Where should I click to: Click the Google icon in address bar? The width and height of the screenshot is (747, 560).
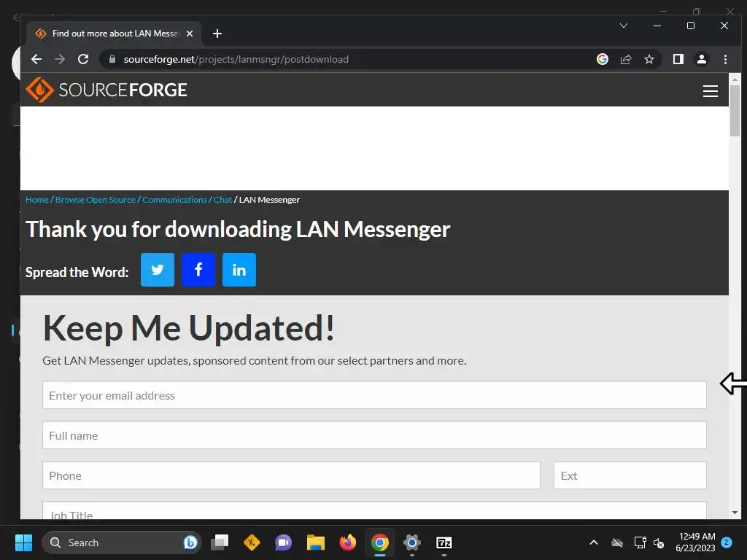(x=602, y=59)
